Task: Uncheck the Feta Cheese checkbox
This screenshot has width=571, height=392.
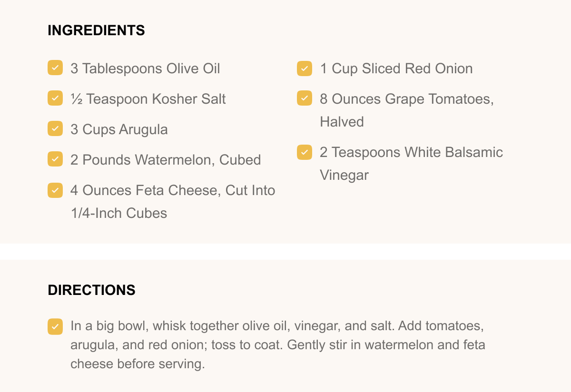Action: coord(55,190)
